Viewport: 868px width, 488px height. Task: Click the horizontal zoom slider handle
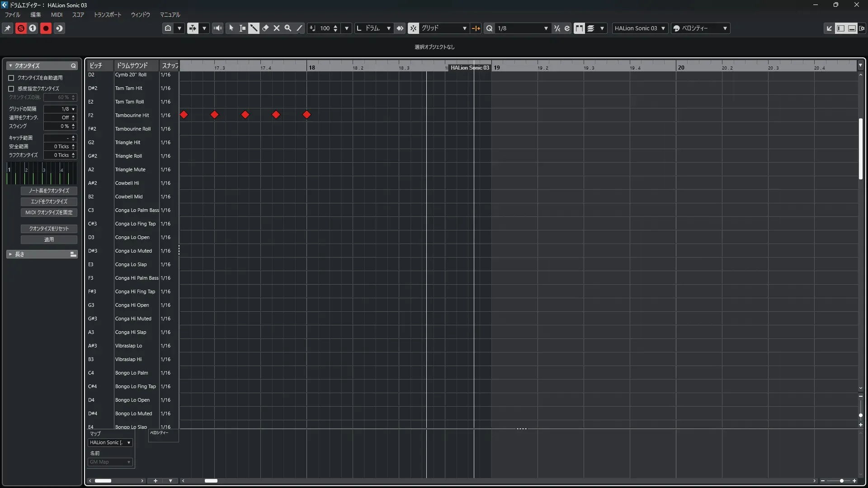[841, 481]
